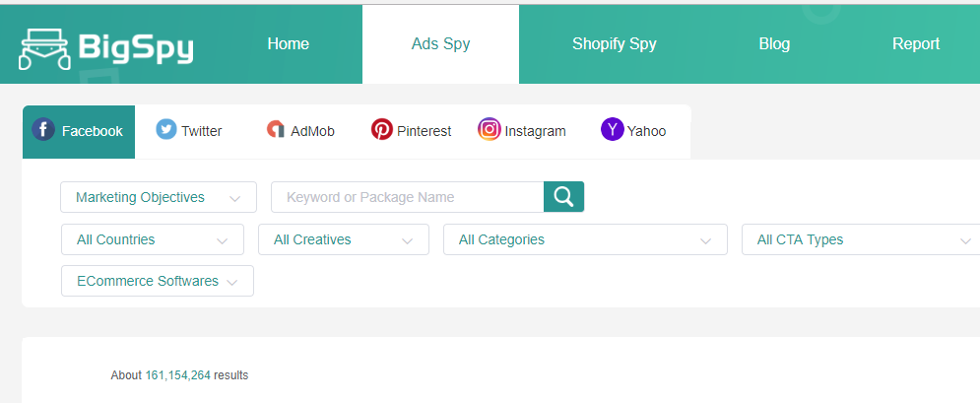The height and width of the screenshot is (403, 980).
Task: Click the AdMob logo icon
Action: pyautogui.click(x=276, y=129)
